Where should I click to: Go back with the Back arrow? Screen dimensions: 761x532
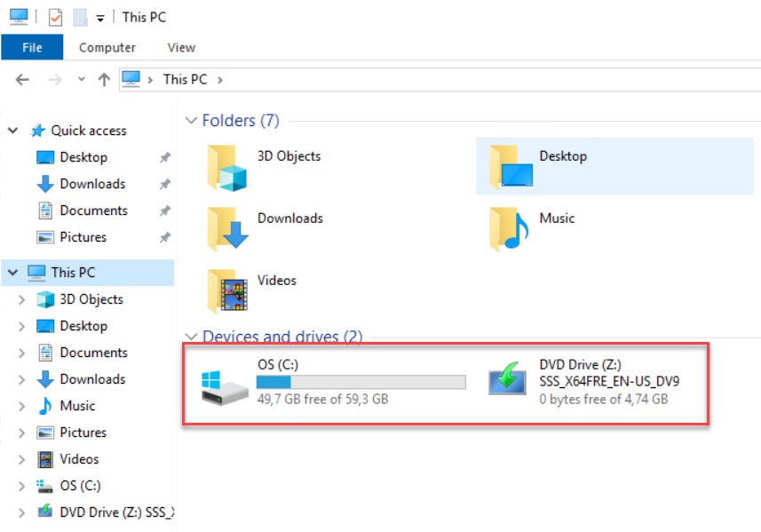[23, 79]
